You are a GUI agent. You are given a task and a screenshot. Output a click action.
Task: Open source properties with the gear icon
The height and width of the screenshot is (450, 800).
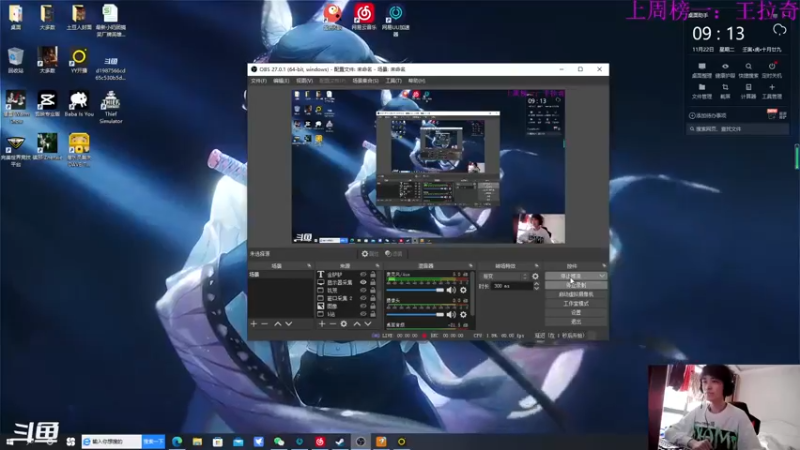[x=344, y=324]
